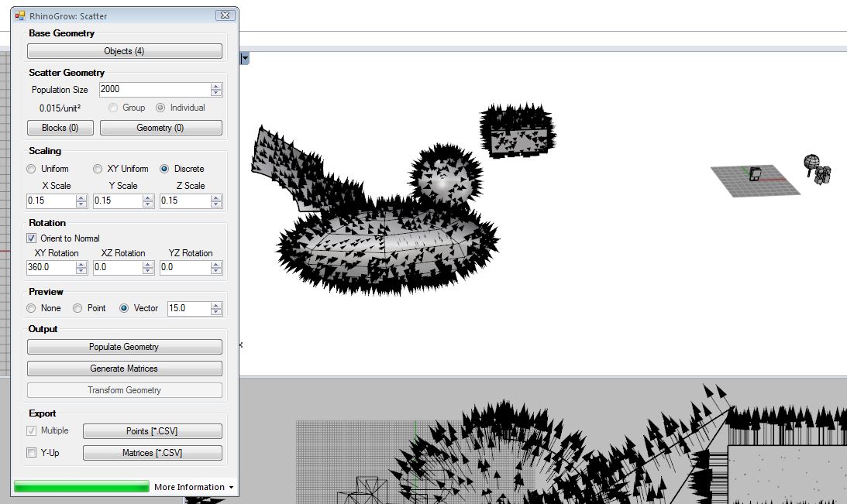The image size is (847, 504).
Task: Click the Geometry (0) button
Action: (x=160, y=127)
